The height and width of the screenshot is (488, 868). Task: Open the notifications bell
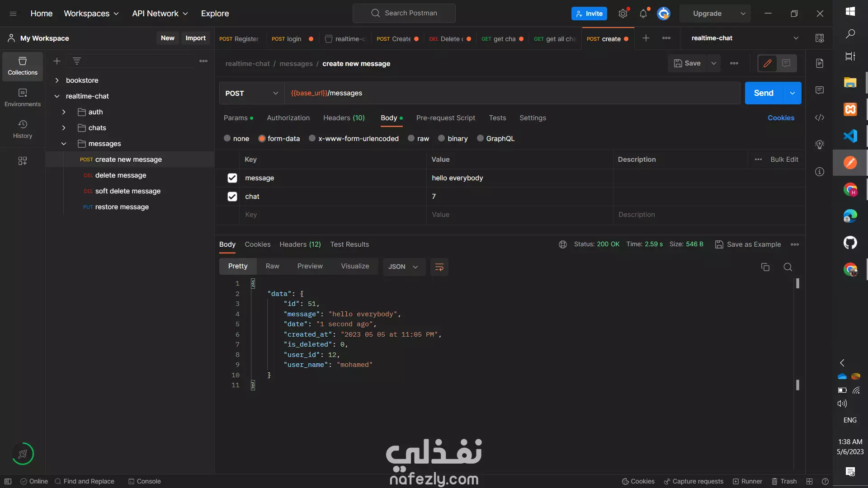(x=643, y=14)
